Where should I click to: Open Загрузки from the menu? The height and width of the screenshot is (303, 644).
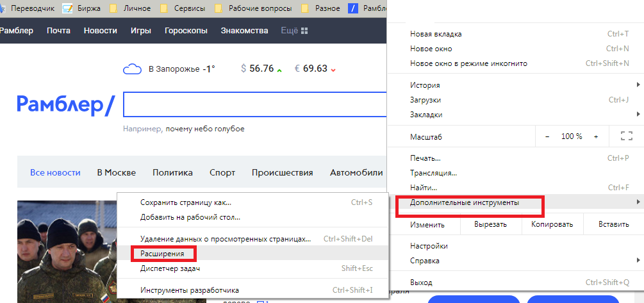[x=515, y=100]
